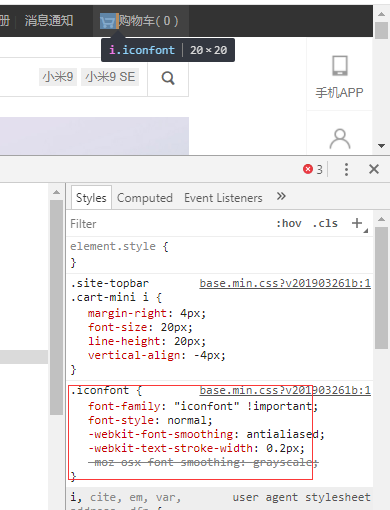Click Styles pane scrollbar up arrow
Image resolution: width=390 pixels, height=510 pixels.
pos(382,219)
